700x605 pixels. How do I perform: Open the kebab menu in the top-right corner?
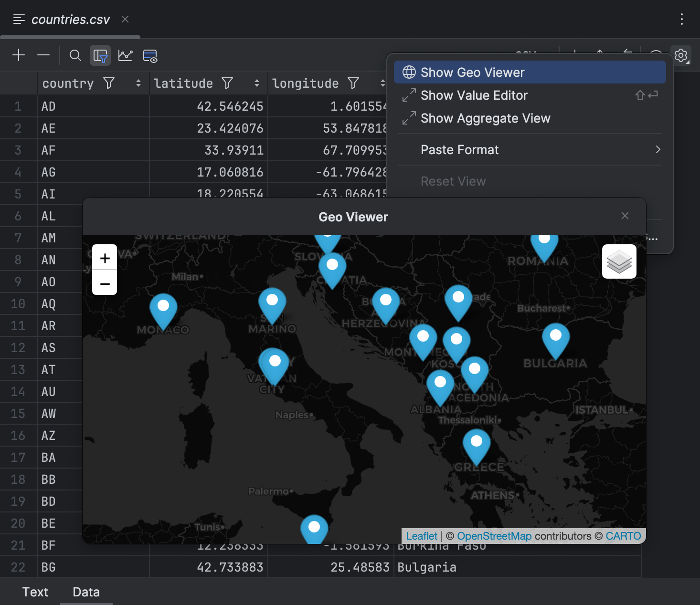(681, 19)
